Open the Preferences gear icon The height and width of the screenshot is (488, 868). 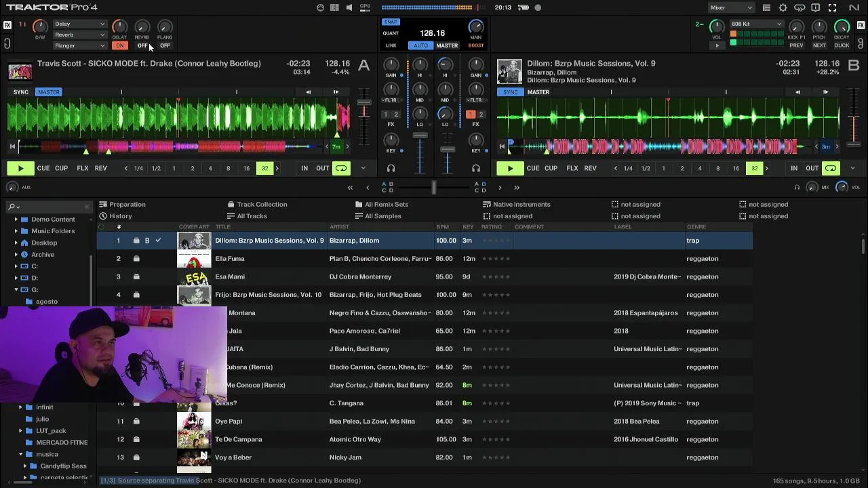click(x=783, y=7)
